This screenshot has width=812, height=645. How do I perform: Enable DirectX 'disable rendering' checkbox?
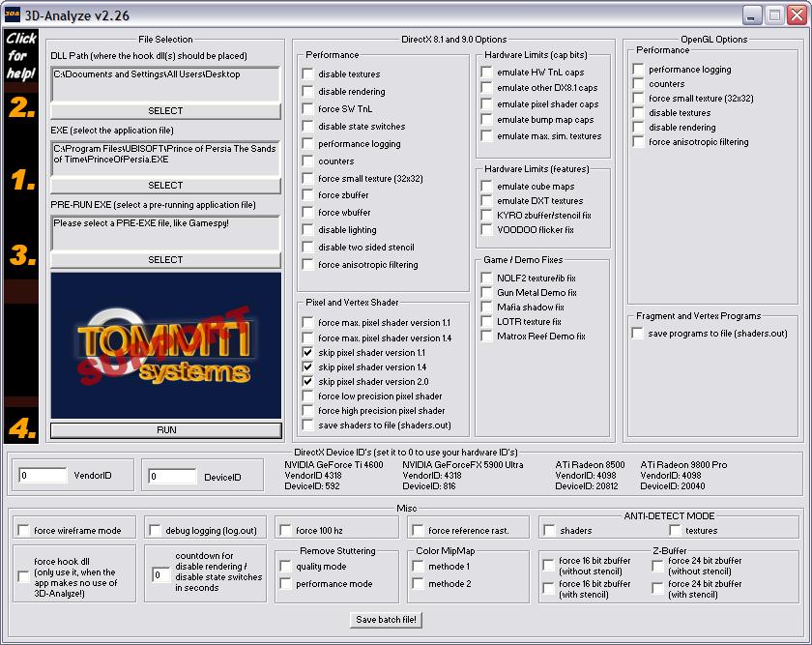(x=308, y=91)
